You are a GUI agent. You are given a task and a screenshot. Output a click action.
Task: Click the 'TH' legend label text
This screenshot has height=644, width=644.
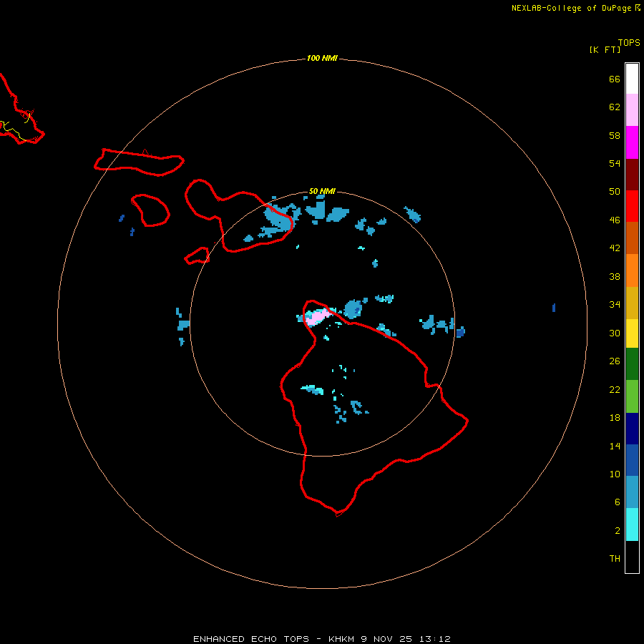(615, 559)
